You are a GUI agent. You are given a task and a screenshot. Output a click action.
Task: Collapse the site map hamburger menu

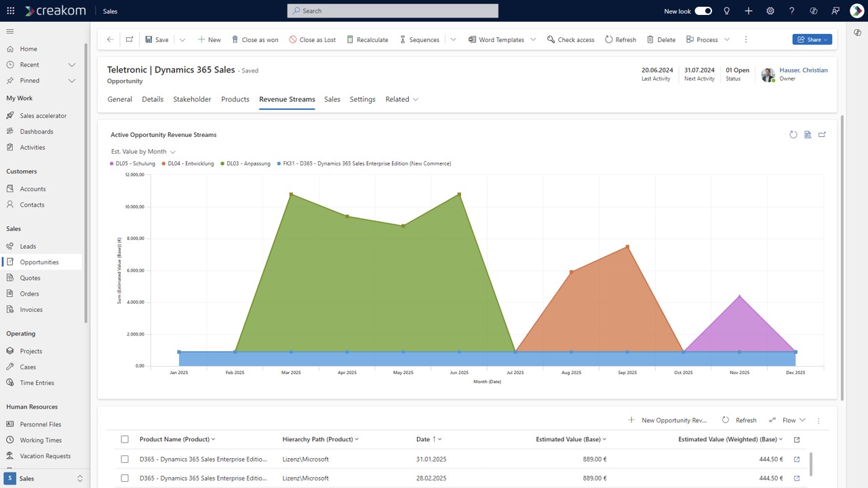(x=10, y=31)
